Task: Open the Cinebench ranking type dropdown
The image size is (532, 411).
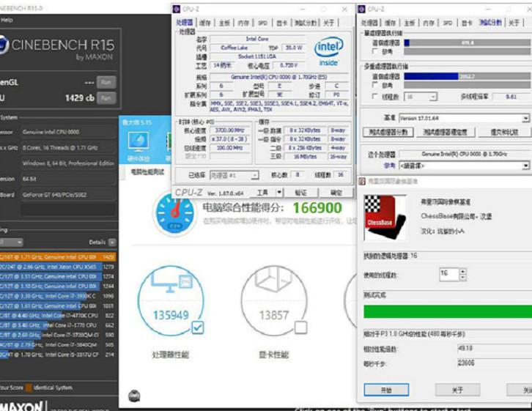Action: [11, 242]
